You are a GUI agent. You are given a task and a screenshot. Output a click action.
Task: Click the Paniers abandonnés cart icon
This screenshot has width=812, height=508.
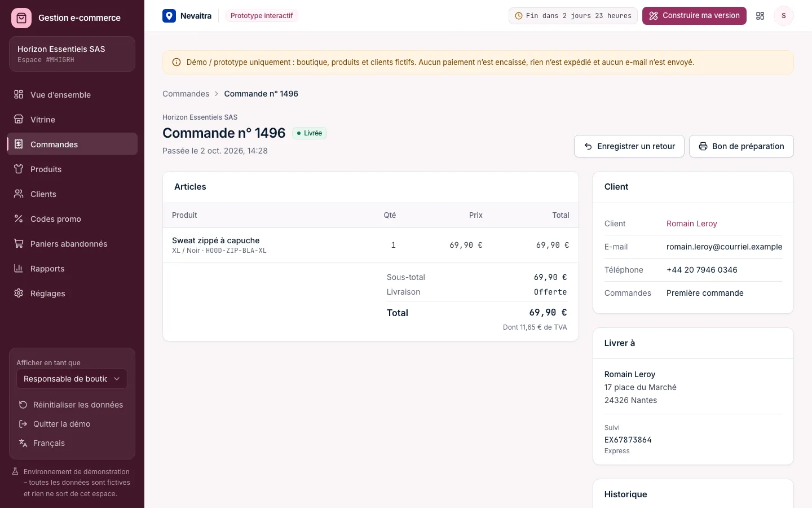click(19, 243)
